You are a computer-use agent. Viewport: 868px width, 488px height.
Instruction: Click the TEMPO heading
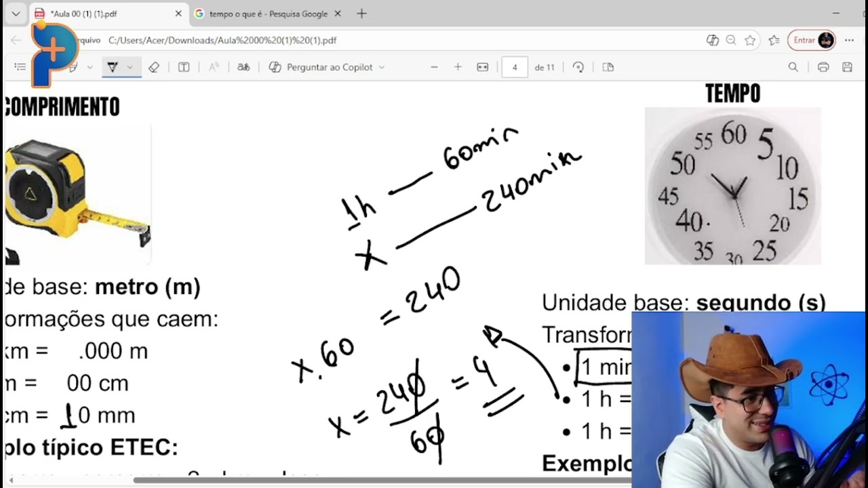pos(733,93)
